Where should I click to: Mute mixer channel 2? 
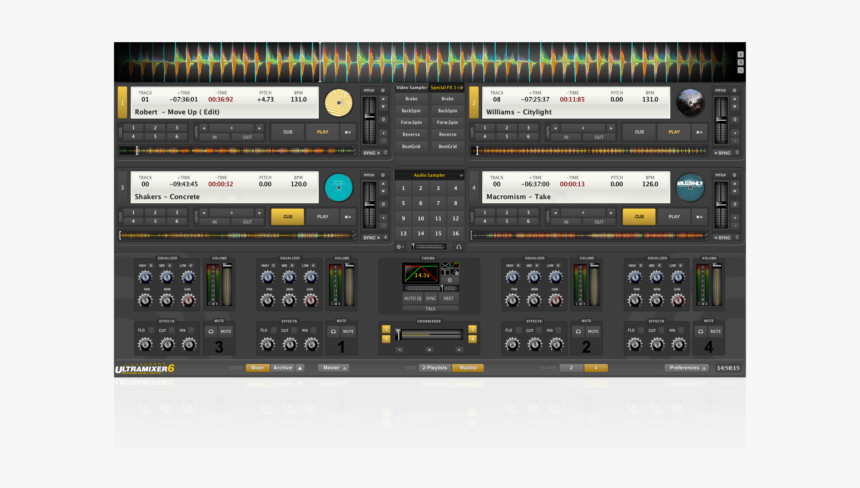[x=593, y=331]
